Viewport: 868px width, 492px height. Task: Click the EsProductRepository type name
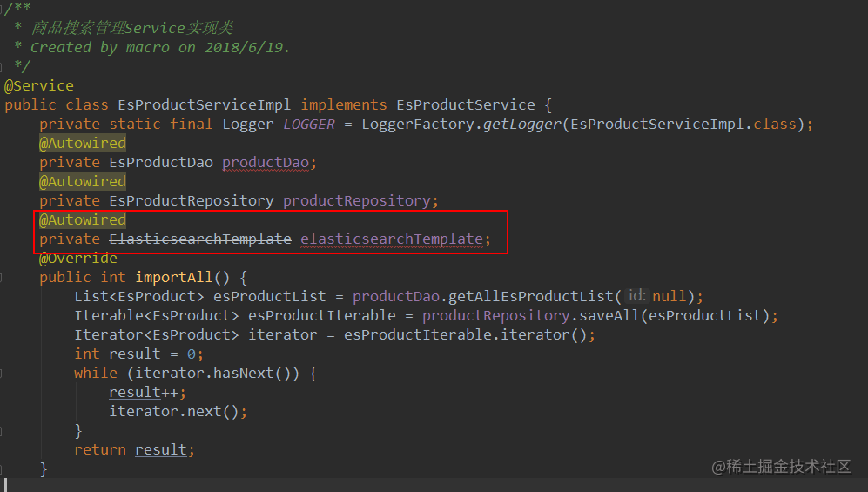[x=191, y=201]
